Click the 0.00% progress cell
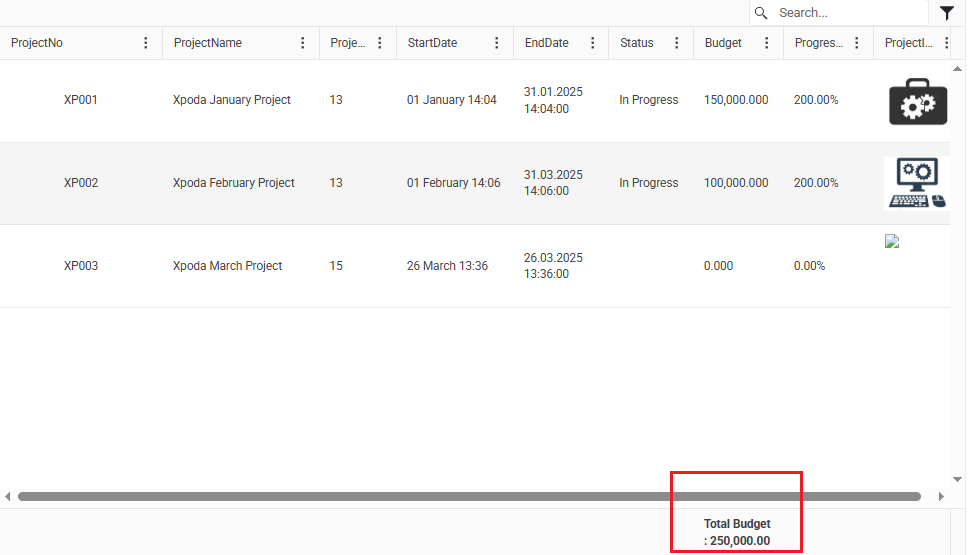This screenshot has width=968, height=555. pyautogui.click(x=809, y=265)
